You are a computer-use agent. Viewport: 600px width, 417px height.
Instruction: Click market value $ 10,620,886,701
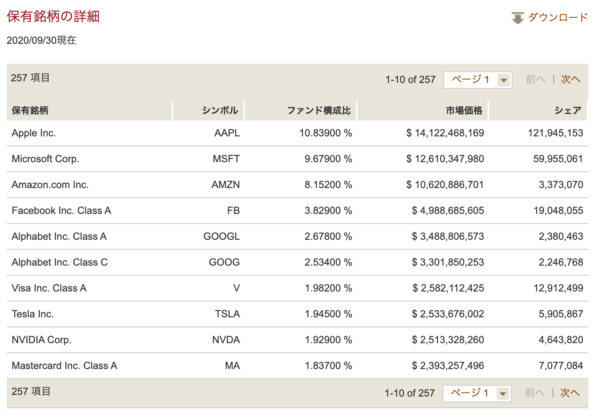(x=445, y=185)
